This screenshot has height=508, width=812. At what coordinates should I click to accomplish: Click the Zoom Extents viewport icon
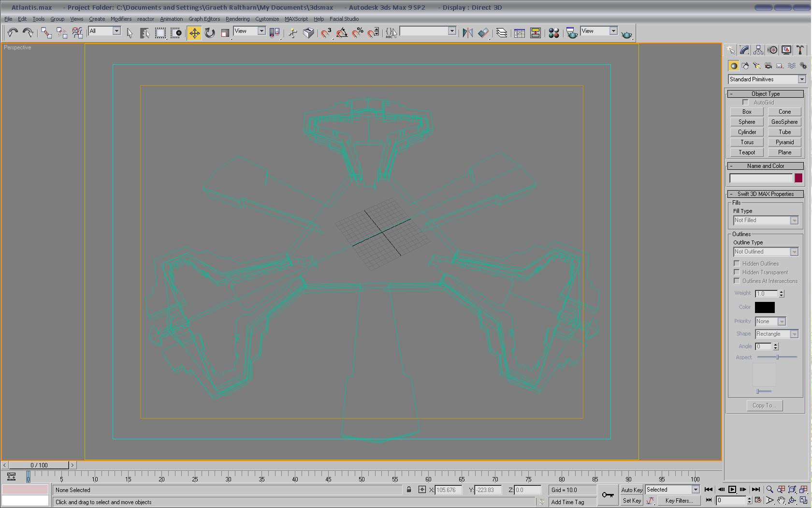click(x=792, y=490)
